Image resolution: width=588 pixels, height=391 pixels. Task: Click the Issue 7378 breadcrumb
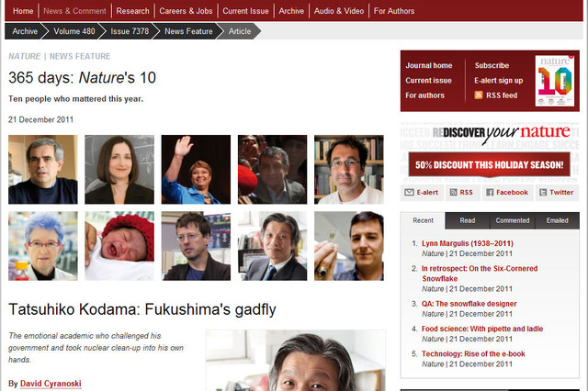(x=130, y=31)
